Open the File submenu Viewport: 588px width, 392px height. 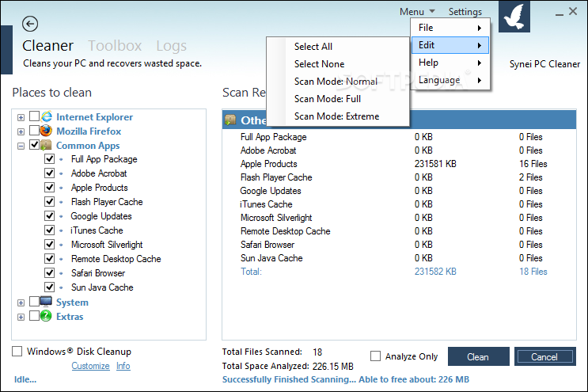(x=450, y=28)
